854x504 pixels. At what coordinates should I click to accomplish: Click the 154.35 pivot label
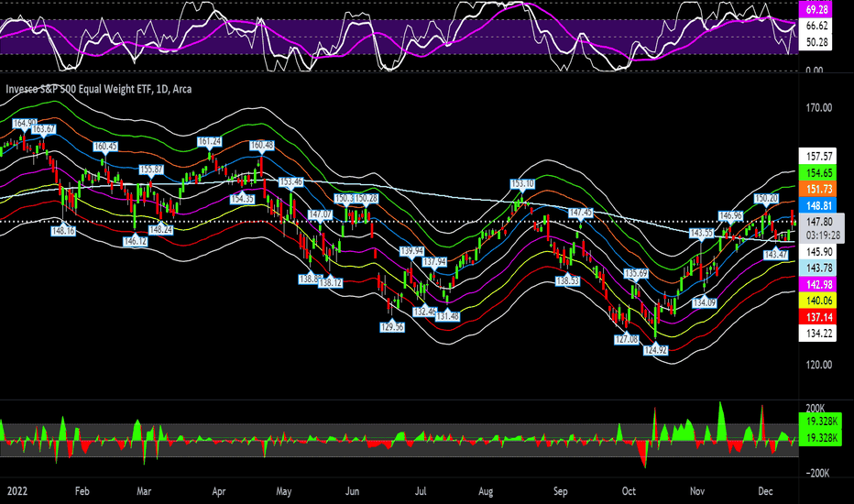(x=242, y=199)
